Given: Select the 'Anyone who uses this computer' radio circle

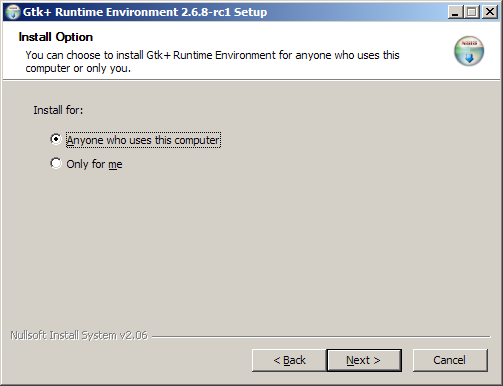Looking at the screenshot, I should click(56, 139).
